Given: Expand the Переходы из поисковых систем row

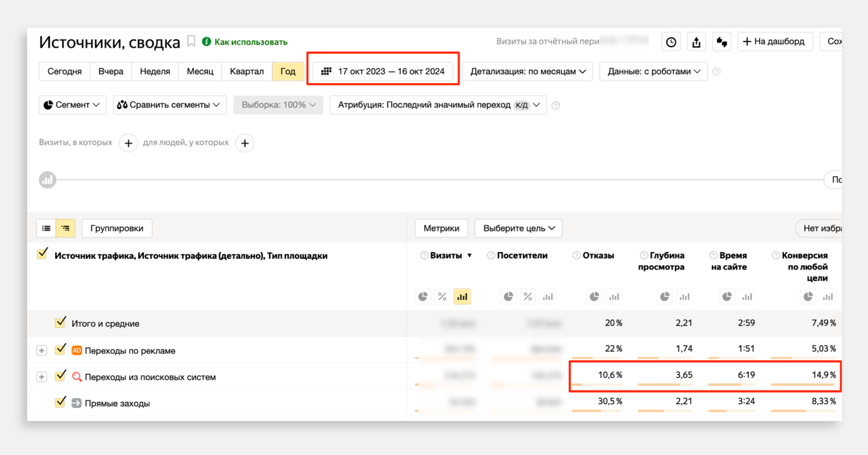Looking at the screenshot, I should (x=41, y=377).
